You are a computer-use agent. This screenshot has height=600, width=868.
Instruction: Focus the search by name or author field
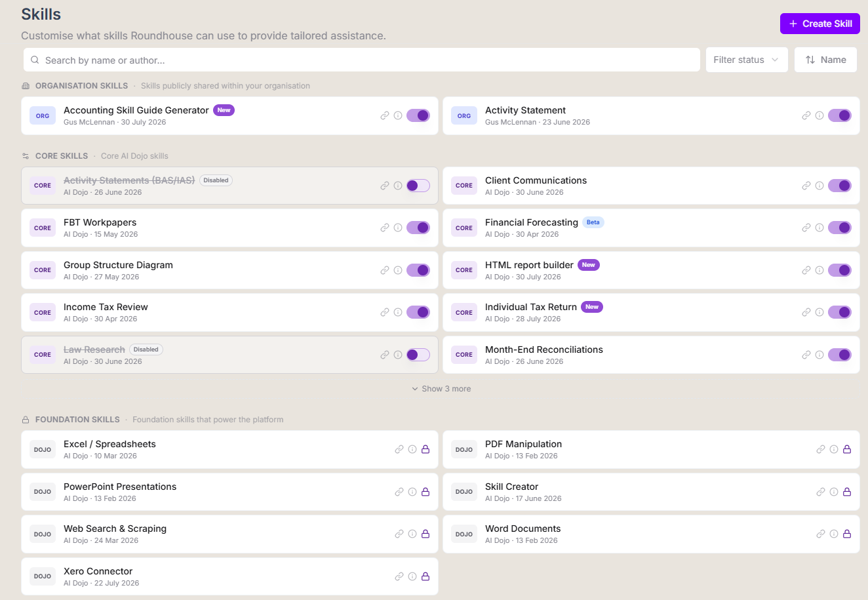[362, 60]
